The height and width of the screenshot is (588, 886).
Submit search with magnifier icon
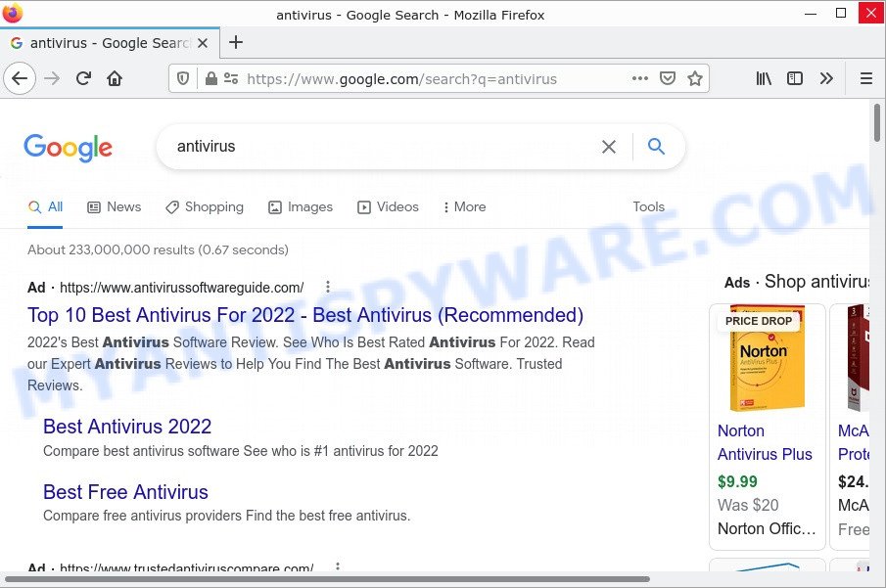(656, 147)
